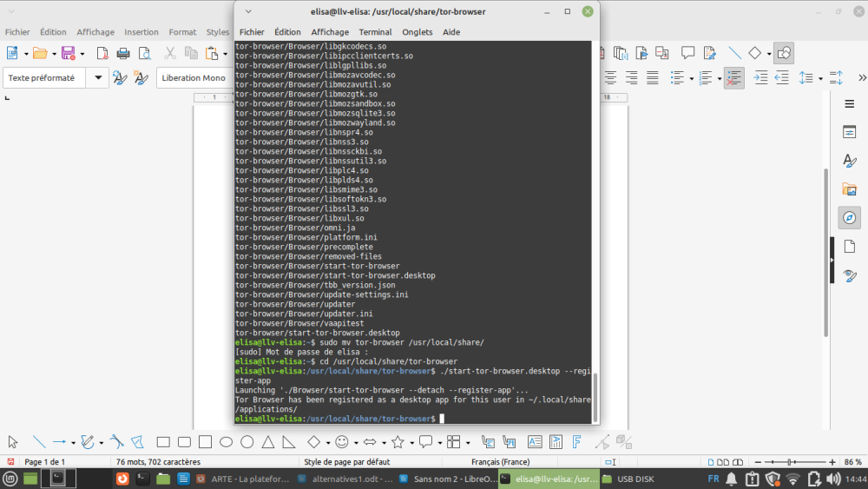Toggle the No List formatting button
This screenshot has height=489, width=868.
pyautogui.click(x=734, y=78)
